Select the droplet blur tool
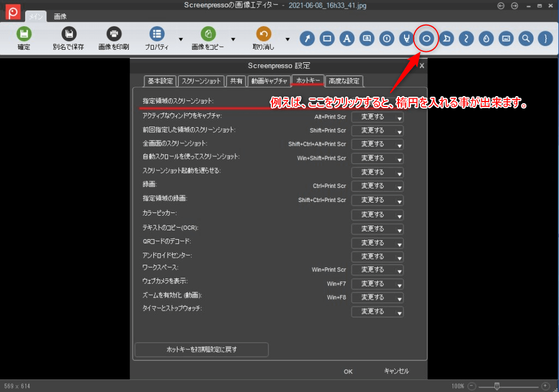 [x=486, y=39]
